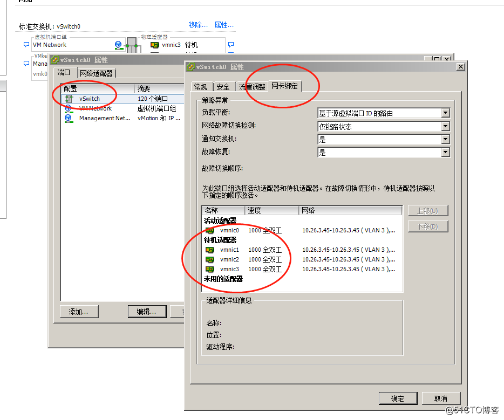
Task: Click the 下移 move down button
Action: click(428, 226)
